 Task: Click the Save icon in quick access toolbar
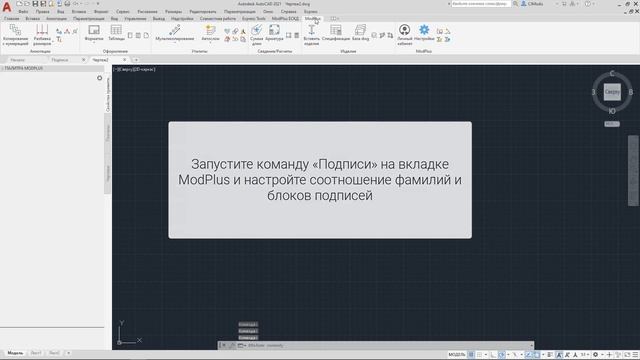point(35,4)
